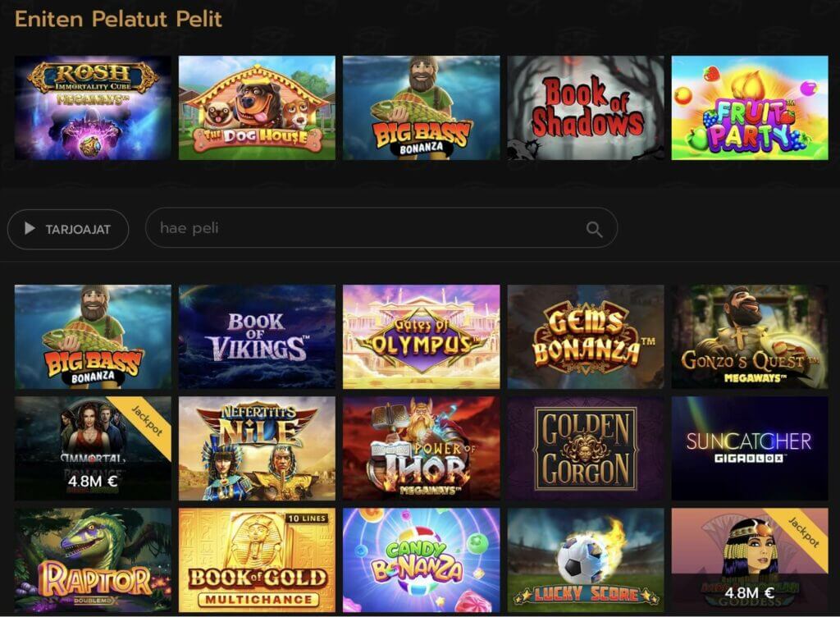Screen dimensions: 840x617
Task: Open Gonzo's Quest Megaways
Action: pyautogui.click(x=750, y=336)
